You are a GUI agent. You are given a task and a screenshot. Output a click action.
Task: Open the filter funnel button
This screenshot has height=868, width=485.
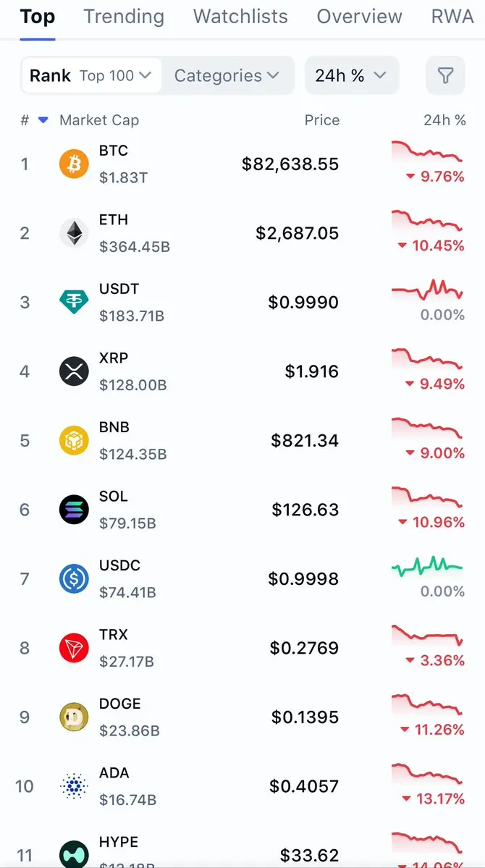click(x=445, y=75)
